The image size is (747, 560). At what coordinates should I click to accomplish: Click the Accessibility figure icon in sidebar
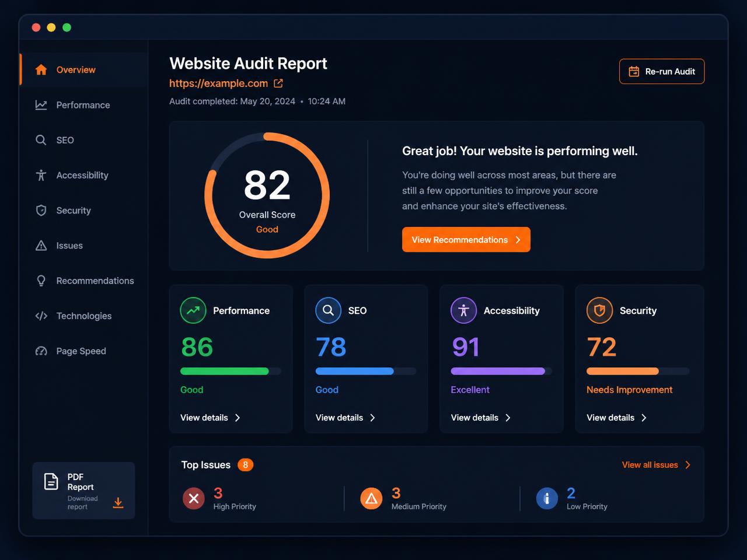click(x=41, y=175)
